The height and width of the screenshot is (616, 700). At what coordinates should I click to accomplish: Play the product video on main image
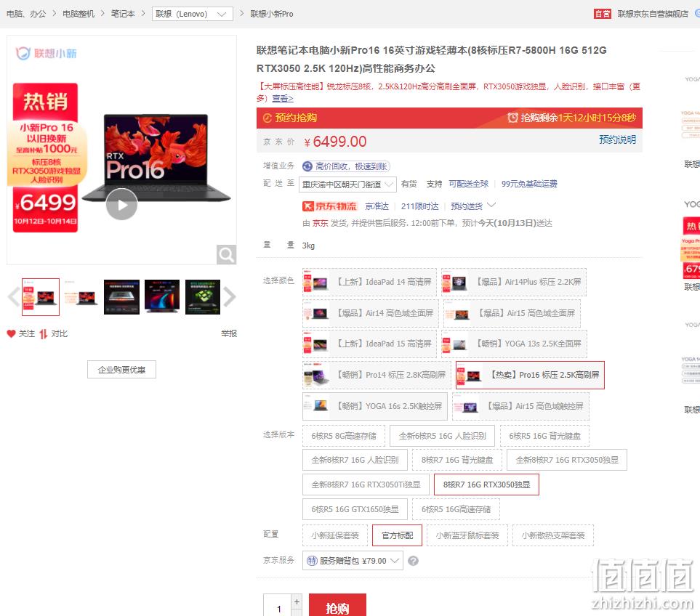click(x=121, y=204)
